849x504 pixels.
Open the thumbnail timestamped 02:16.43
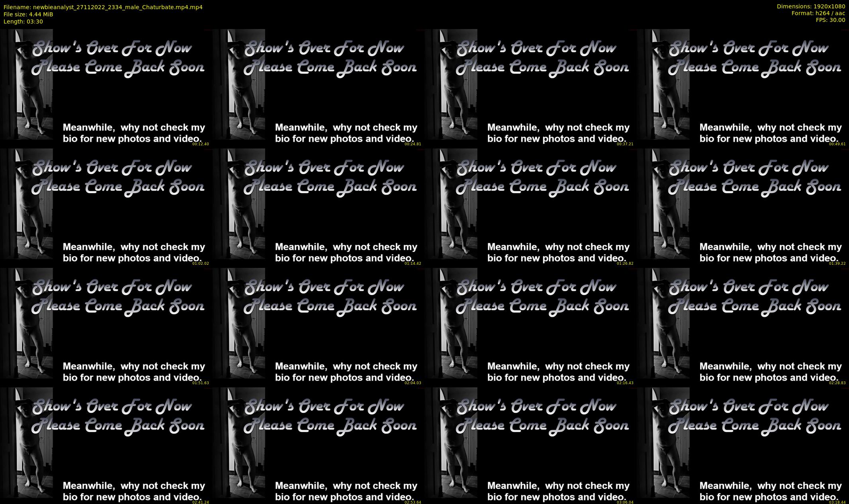point(530,326)
